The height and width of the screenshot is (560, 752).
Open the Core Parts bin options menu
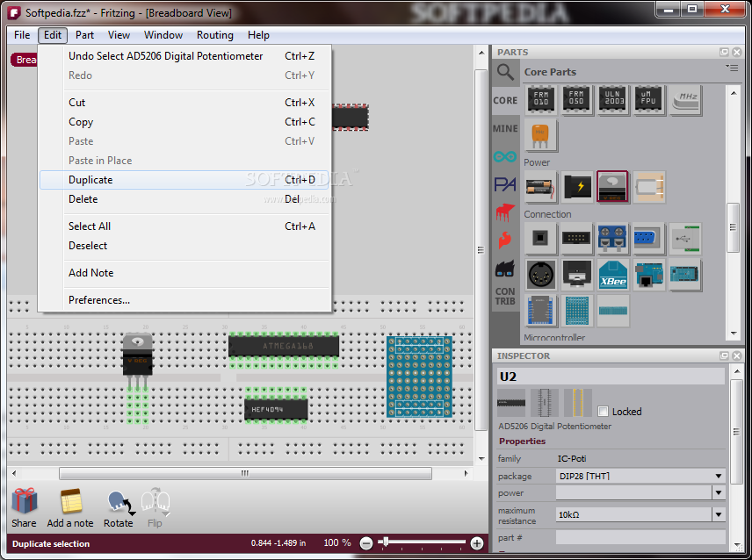tap(732, 68)
